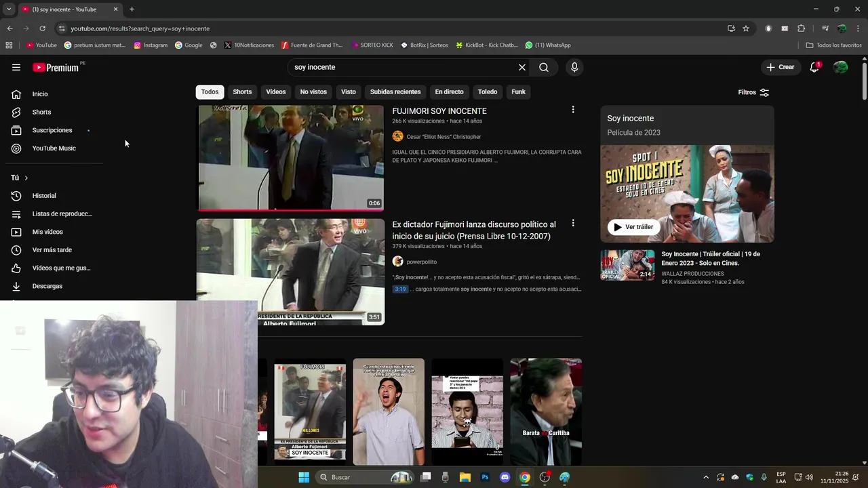Start voice search with microphone icon
This screenshot has height=488, width=868.
tap(574, 67)
